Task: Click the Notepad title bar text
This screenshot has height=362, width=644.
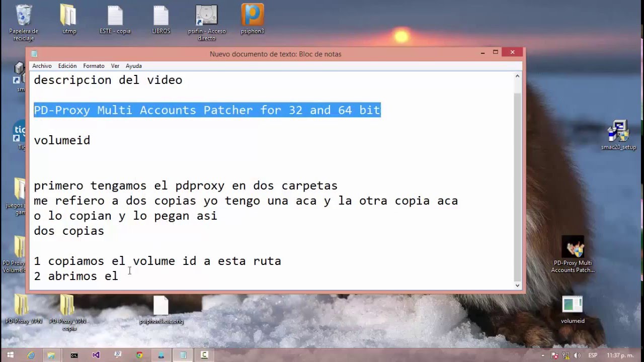Action: (x=275, y=54)
